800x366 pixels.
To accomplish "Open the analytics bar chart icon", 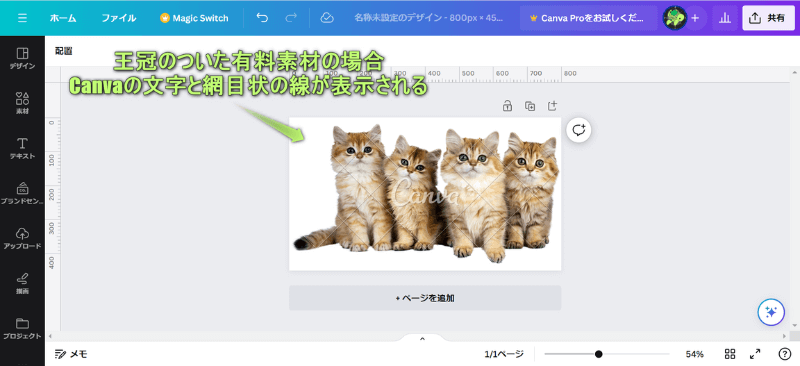I will (x=724, y=18).
